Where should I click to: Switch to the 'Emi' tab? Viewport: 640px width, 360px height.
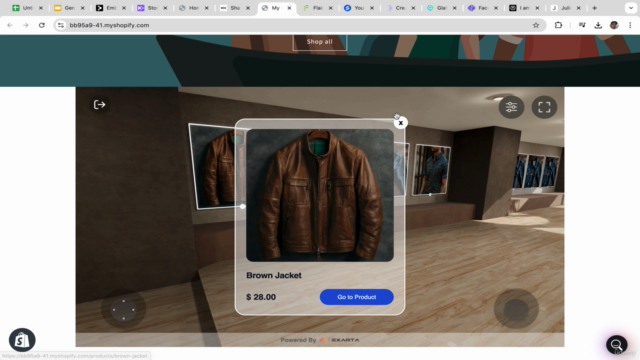pyautogui.click(x=110, y=8)
